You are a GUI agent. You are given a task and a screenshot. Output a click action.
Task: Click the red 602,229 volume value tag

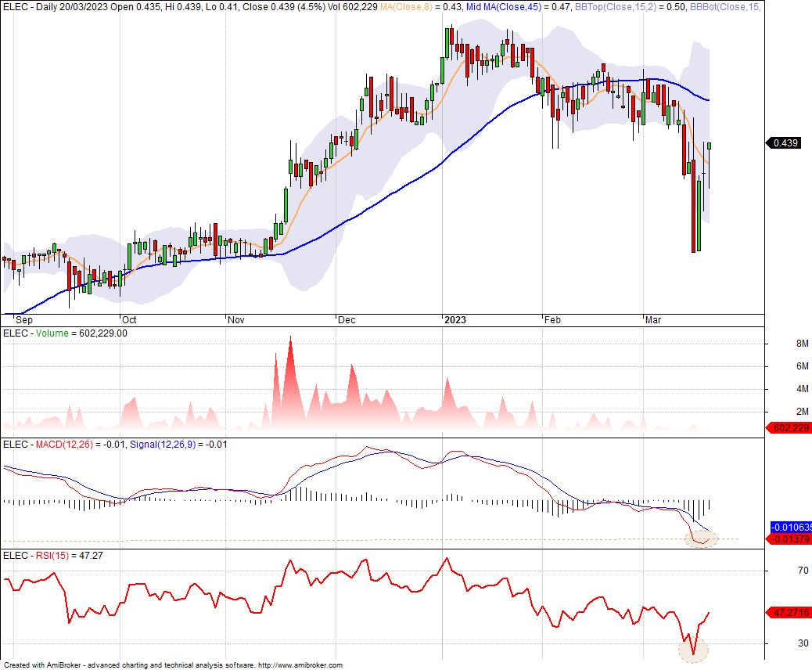[x=789, y=427]
